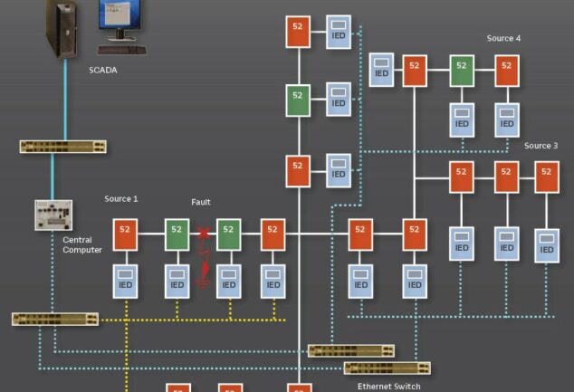
Task: Open the rightmost IED below Source 3
Action: pos(547,244)
